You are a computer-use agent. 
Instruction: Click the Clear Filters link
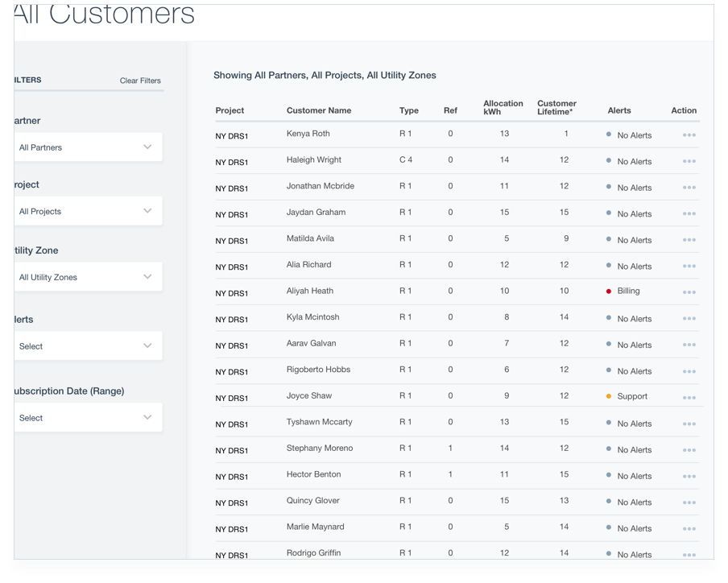pos(140,81)
